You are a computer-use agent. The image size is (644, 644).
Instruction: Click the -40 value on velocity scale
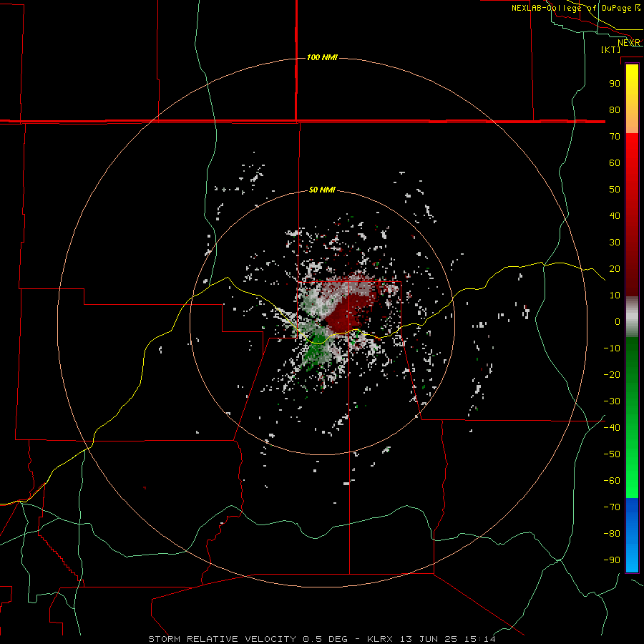(x=612, y=428)
